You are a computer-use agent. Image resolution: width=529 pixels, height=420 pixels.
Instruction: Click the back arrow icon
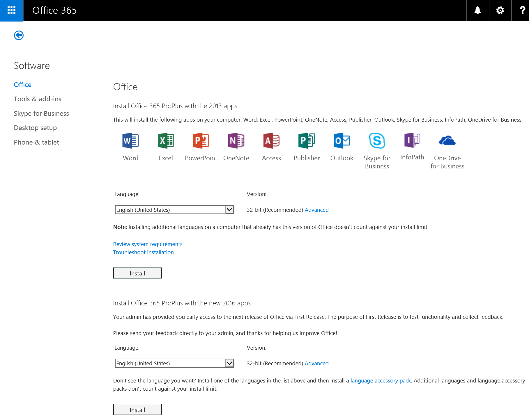point(19,35)
